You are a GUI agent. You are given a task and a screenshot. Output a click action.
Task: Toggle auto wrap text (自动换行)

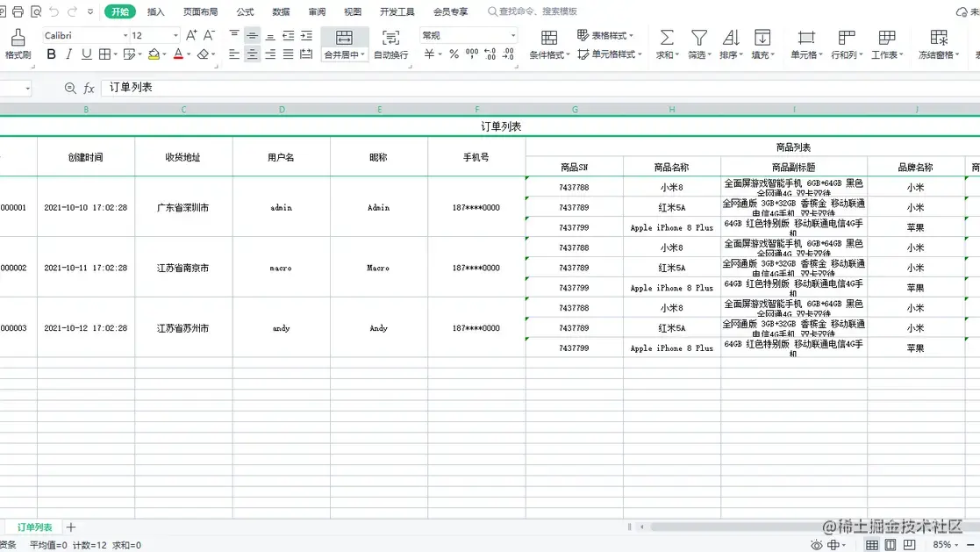390,44
